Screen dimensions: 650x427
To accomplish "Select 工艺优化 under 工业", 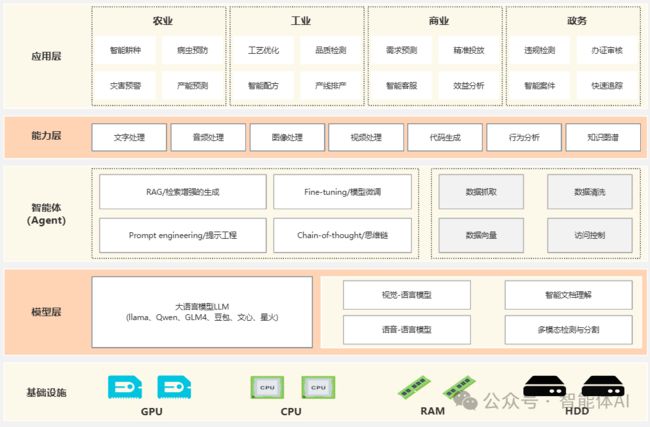I will (263, 50).
